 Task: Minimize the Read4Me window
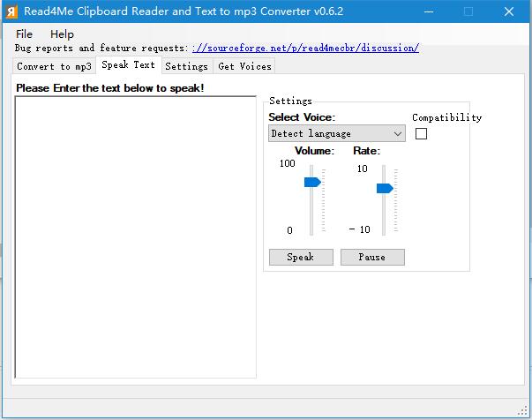(429, 11)
